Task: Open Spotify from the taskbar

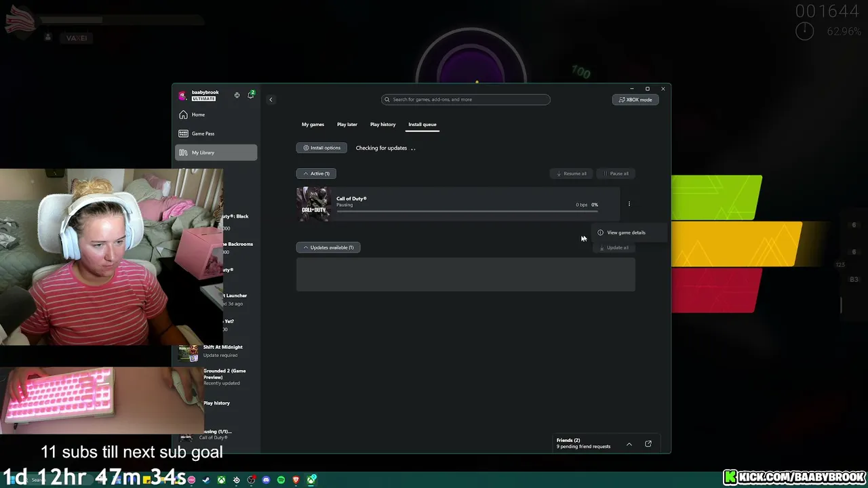Action: [x=281, y=480]
